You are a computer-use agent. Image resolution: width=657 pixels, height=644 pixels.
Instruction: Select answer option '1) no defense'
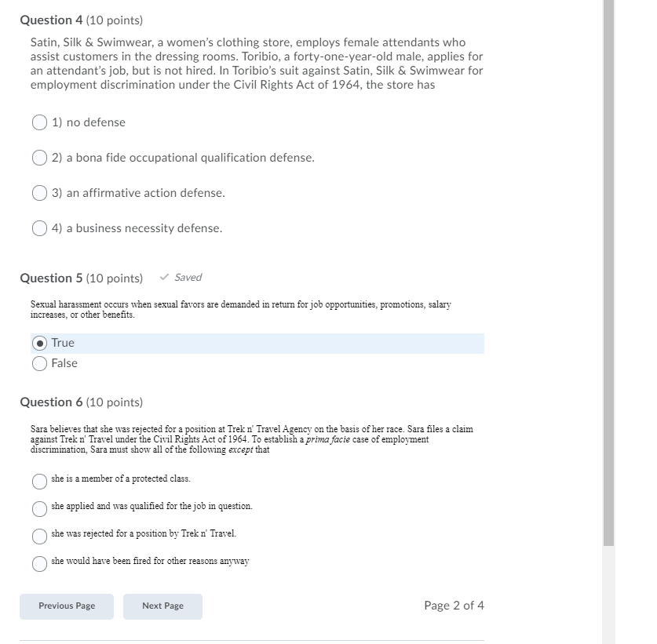38,122
